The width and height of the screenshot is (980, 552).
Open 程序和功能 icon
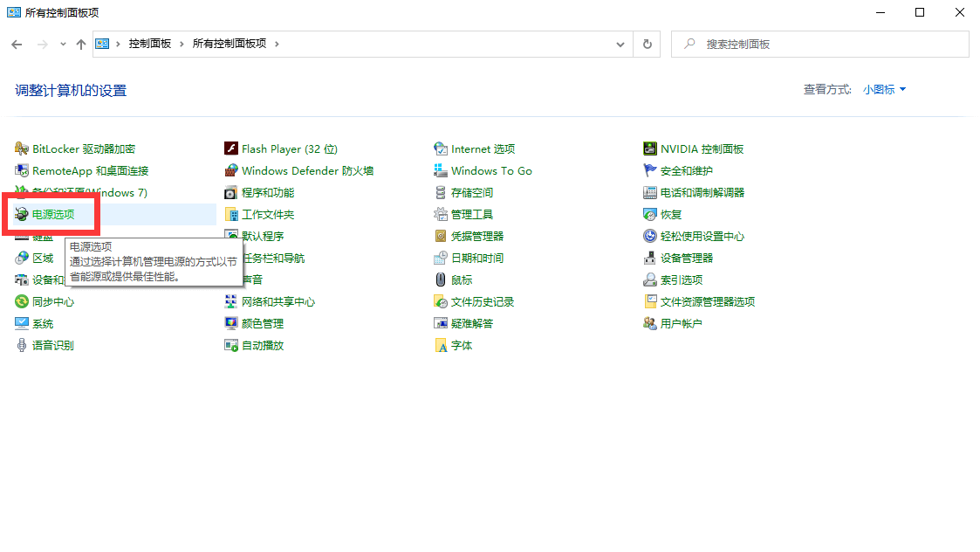click(231, 193)
